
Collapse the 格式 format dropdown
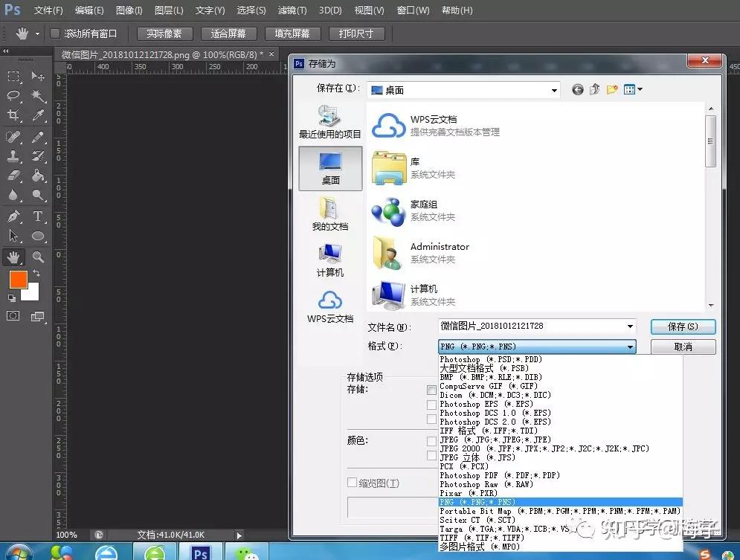pyautogui.click(x=630, y=347)
